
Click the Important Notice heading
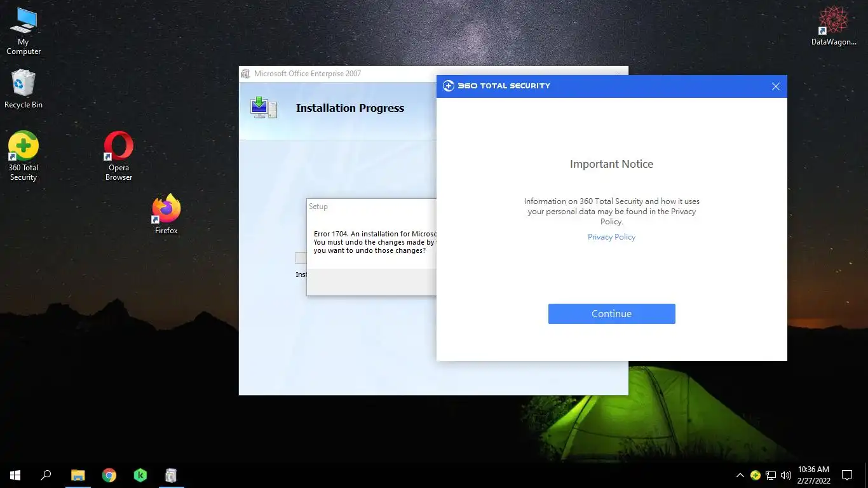pyautogui.click(x=611, y=164)
